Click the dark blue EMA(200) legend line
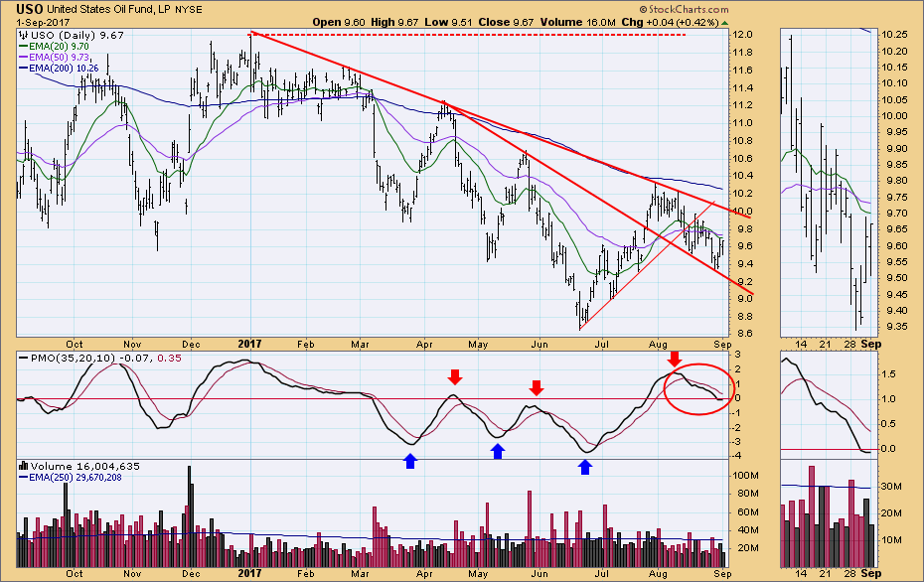Viewport: 924px width, 582px height. tap(24, 69)
